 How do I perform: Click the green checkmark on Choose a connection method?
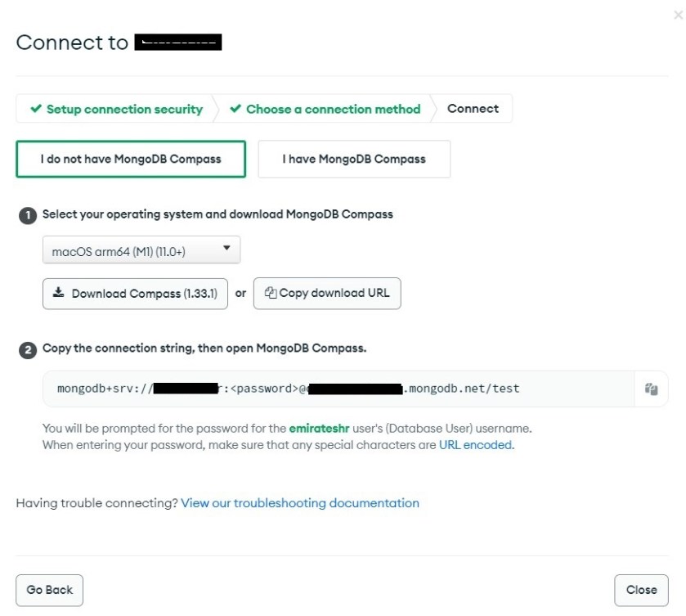(x=235, y=109)
